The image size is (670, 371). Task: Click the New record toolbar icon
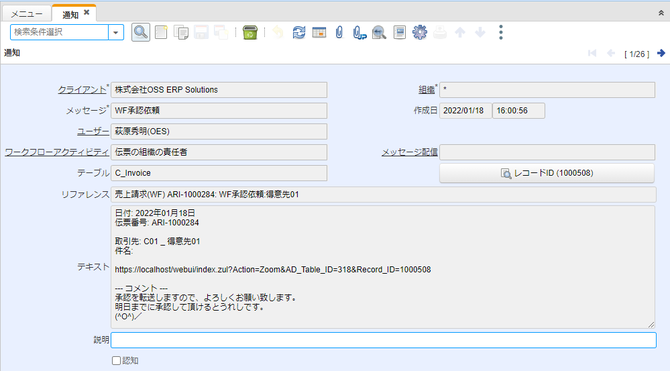click(x=161, y=32)
